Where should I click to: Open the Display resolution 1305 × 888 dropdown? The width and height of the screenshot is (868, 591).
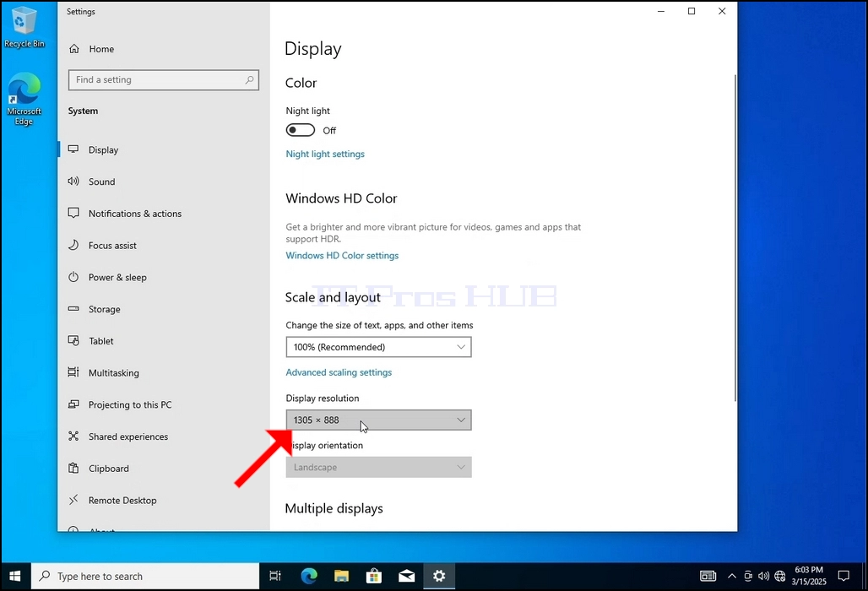click(378, 420)
